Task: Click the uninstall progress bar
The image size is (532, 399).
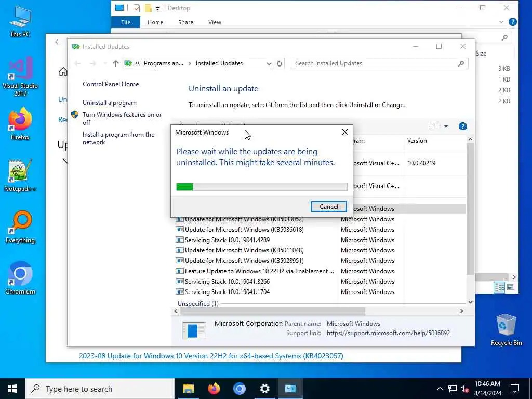Action: click(x=262, y=187)
